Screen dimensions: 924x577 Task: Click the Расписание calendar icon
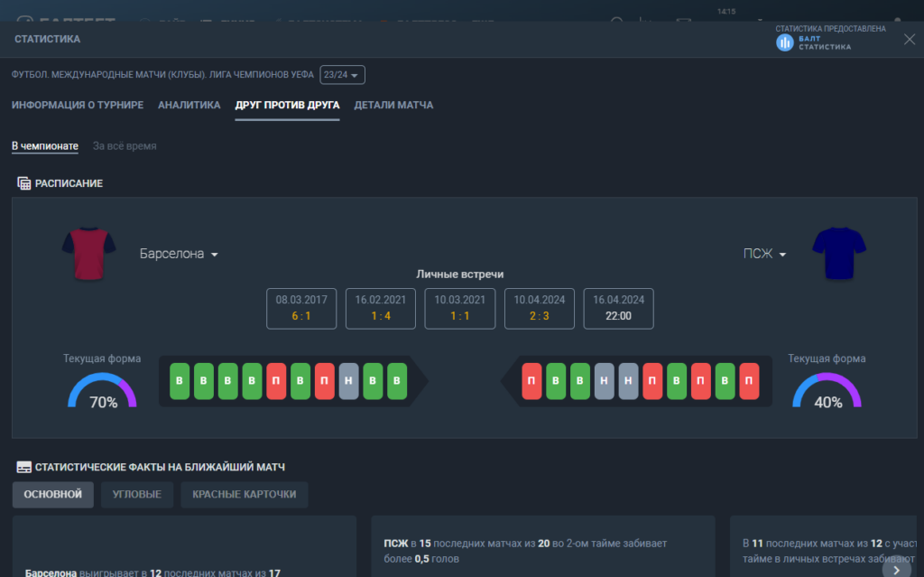23,183
